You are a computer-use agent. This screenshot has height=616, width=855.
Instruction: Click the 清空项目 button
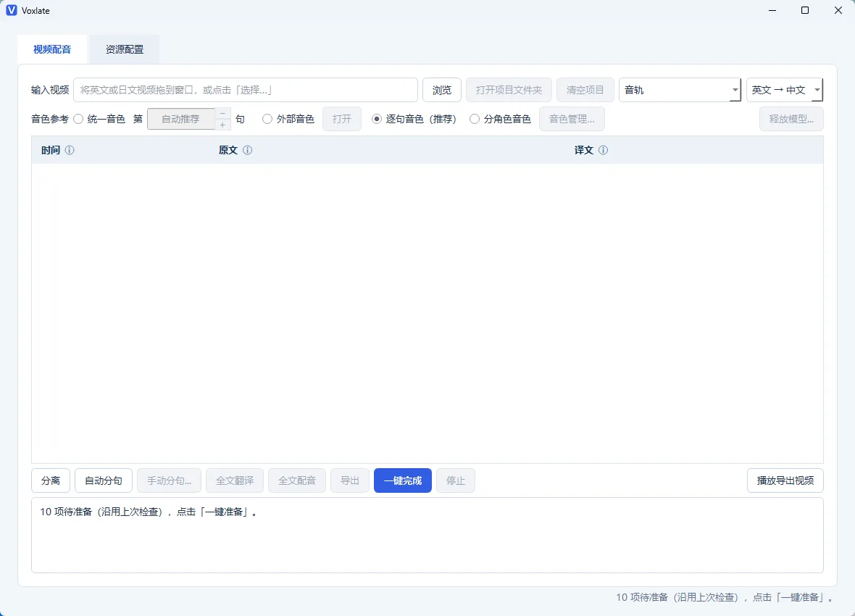[585, 90]
